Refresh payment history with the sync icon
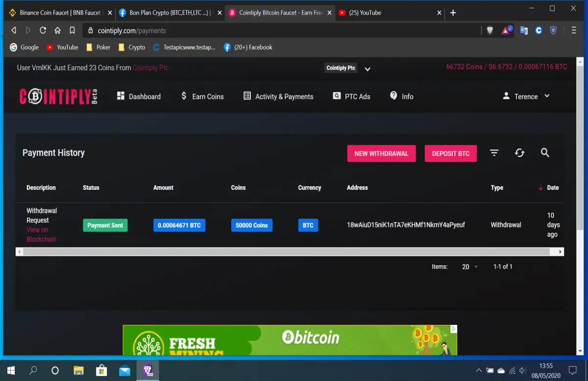Image resolution: width=588 pixels, height=381 pixels. (x=520, y=153)
